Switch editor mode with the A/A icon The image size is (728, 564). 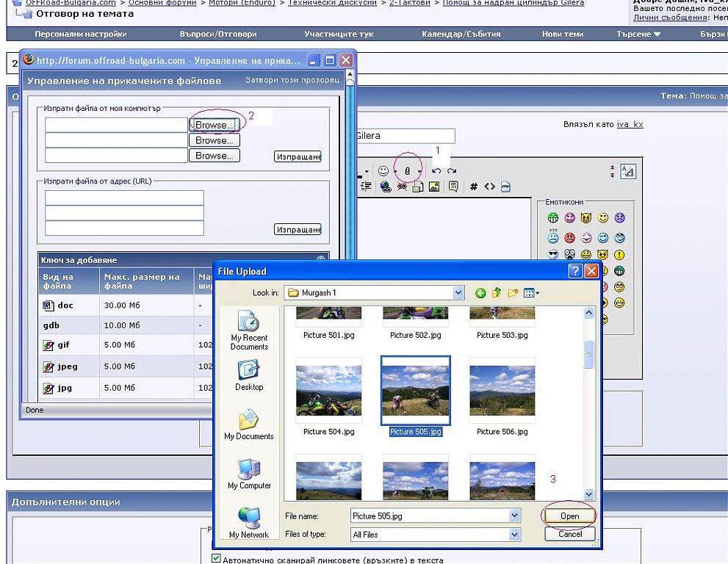click(x=628, y=172)
